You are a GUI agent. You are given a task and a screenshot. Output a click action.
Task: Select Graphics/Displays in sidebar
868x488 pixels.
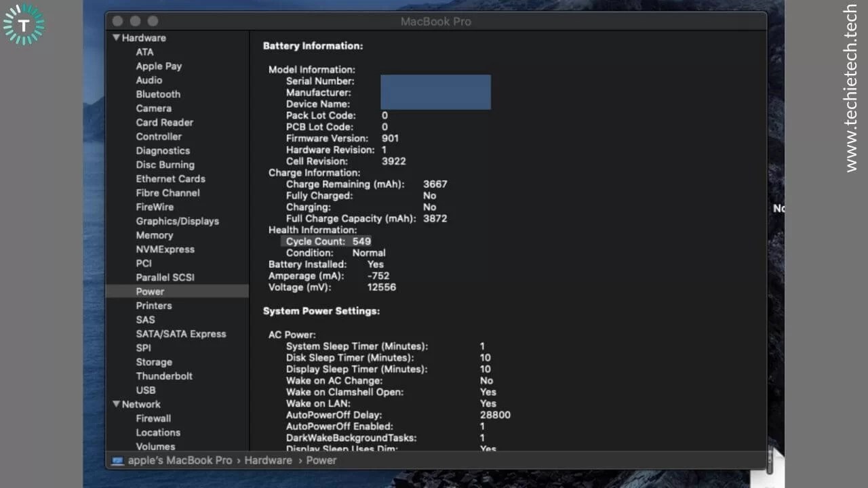click(178, 222)
